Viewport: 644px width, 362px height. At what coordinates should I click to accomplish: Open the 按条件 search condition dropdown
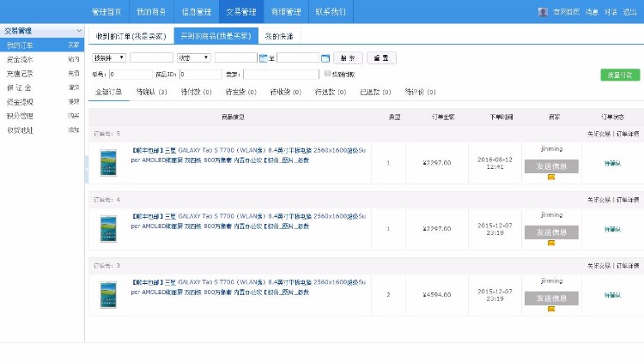(x=109, y=57)
